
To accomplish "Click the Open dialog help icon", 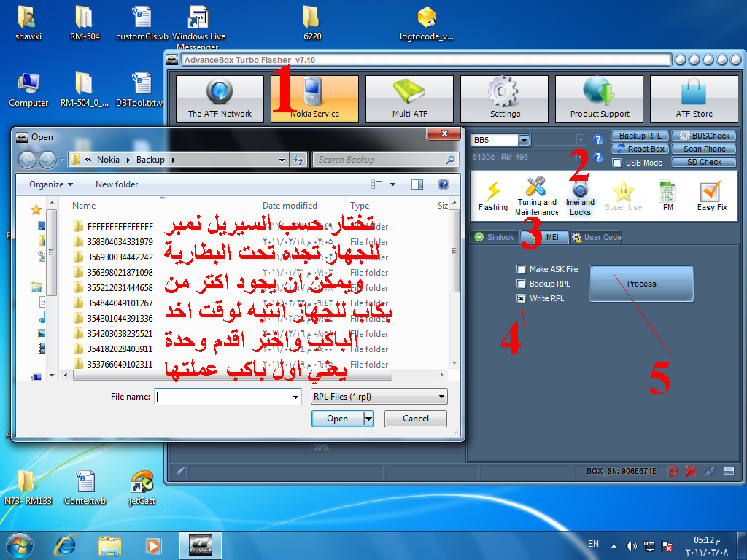I will [x=443, y=184].
